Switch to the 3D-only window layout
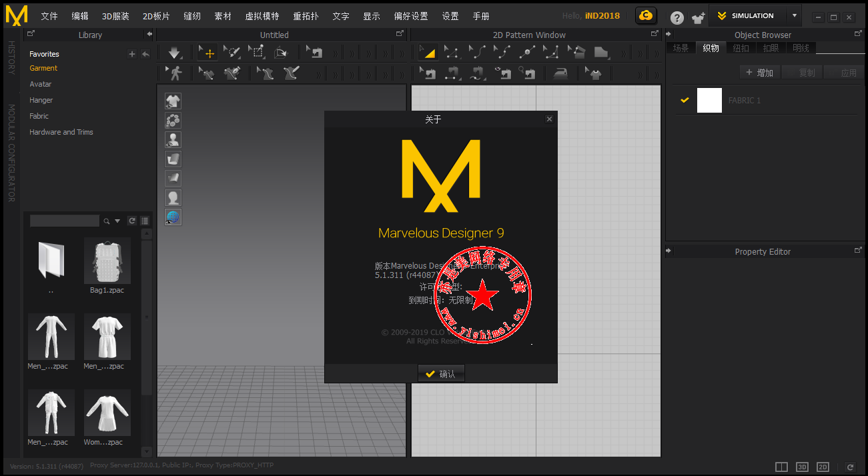 click(x=803, y=467)
